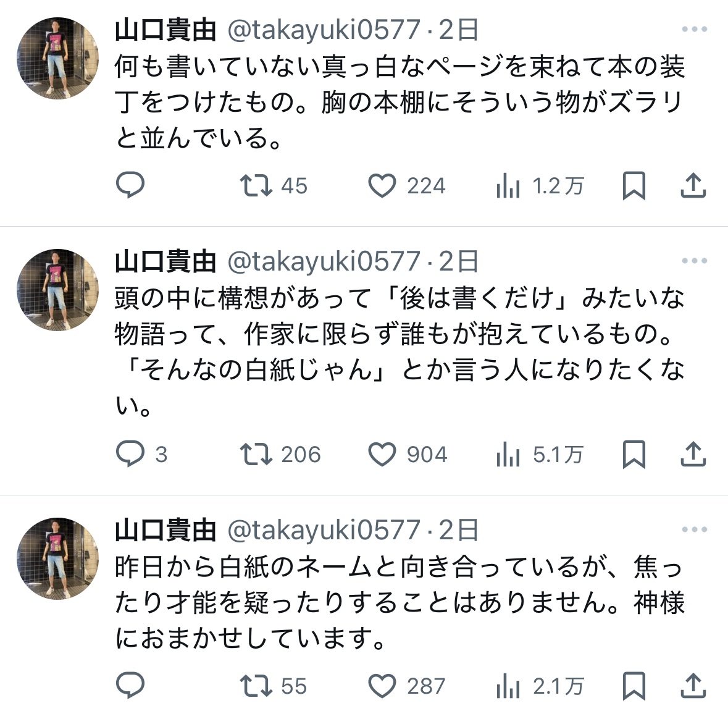Image resolution: width=728 pixels, height=724 pixels.
Task: Like the tweet with 287 likes
Action: pyautogui.click(x=382, y=686)
